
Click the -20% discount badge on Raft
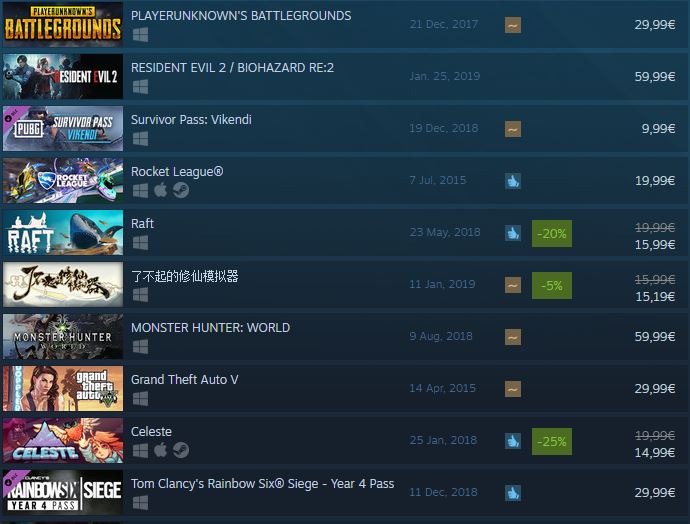[x=552, y=233]
